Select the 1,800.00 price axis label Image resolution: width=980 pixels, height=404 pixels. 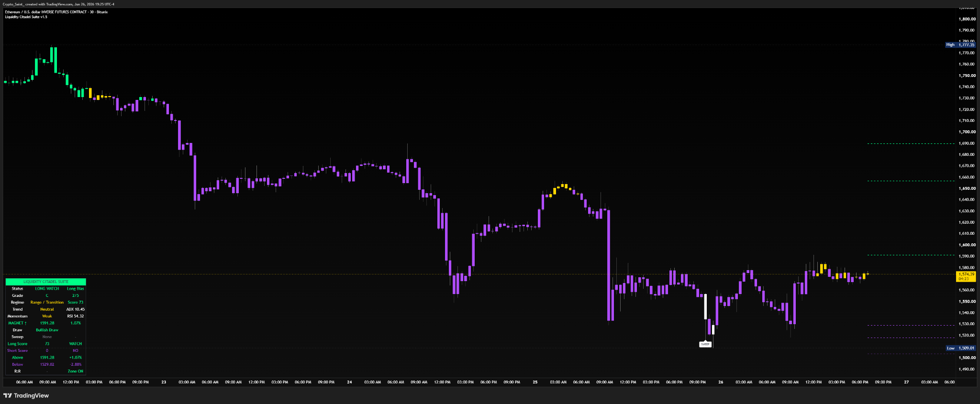point(967,19)
